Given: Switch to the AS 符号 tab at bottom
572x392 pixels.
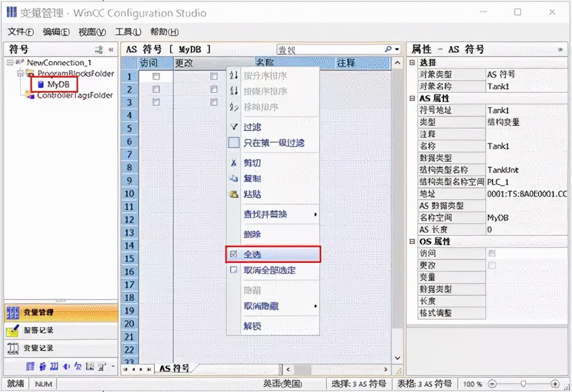Looking at the screenshot, I should tap(174, 368).
